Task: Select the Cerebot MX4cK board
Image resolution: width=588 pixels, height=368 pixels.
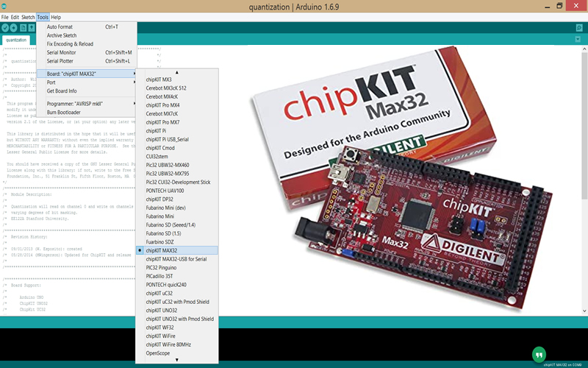Action: click(x=176, y=96)
